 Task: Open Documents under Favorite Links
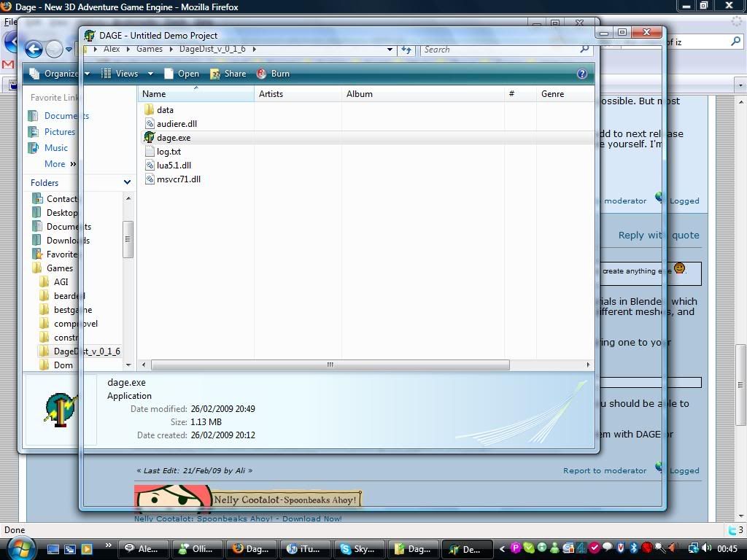66,116
